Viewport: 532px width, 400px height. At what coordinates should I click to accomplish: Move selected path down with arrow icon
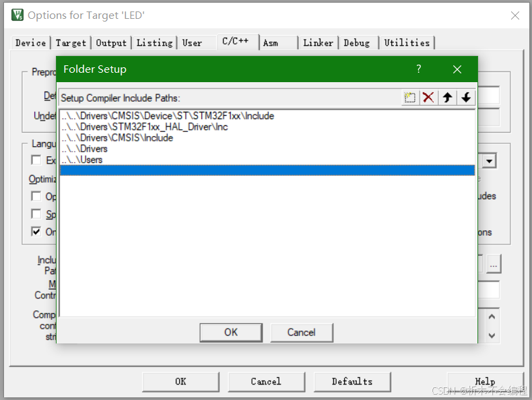point(466,98)
